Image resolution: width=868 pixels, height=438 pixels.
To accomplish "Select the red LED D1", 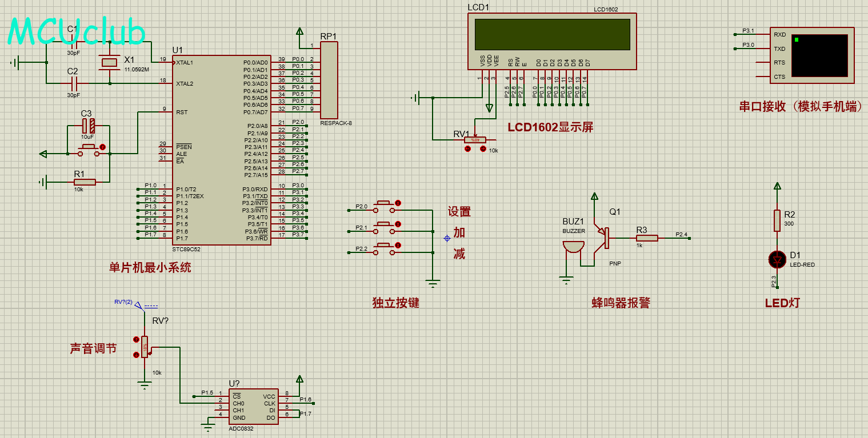I will click(x=777, y=260).
